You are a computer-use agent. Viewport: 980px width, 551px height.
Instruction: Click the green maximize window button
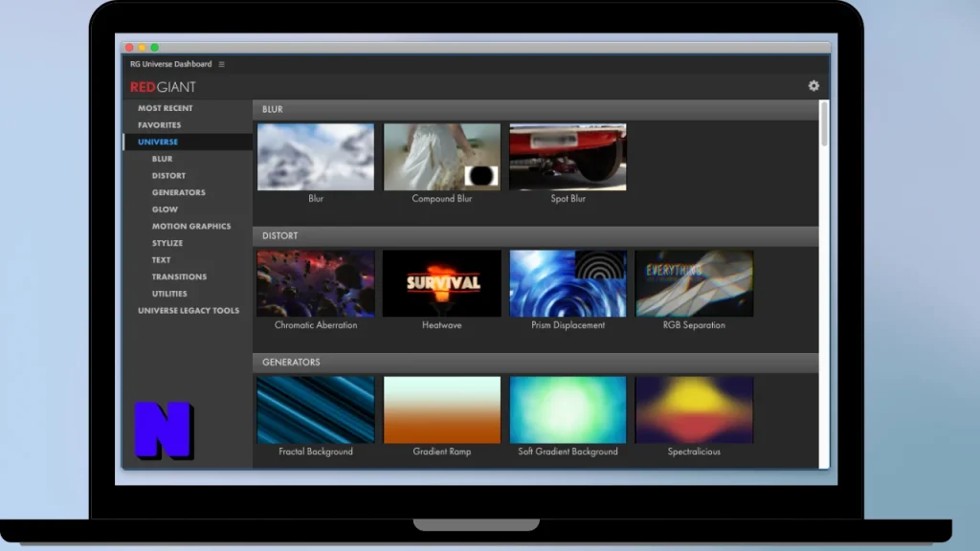[x=154, y=48]
